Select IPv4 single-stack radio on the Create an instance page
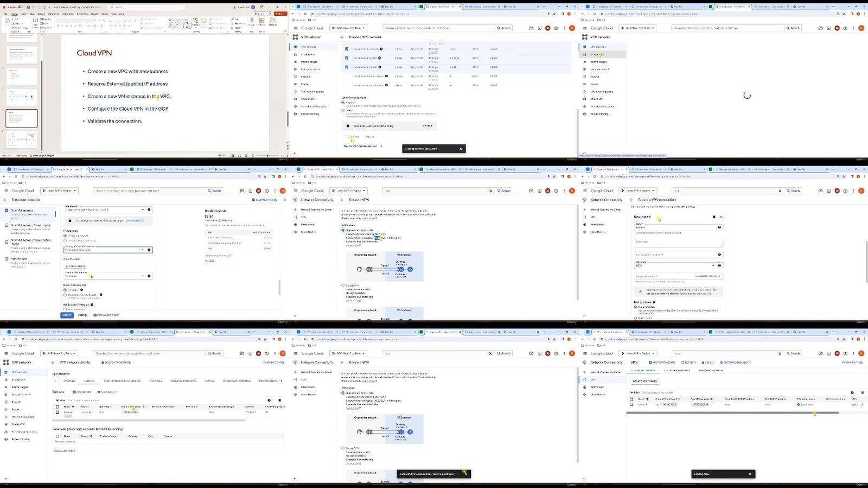 [x=65, y=236]
